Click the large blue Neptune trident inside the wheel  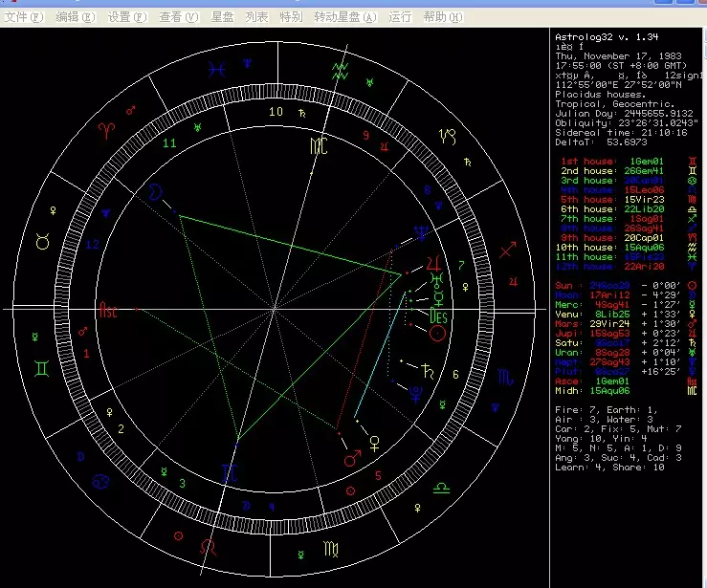pyautogui.click(x=421, y=232)
